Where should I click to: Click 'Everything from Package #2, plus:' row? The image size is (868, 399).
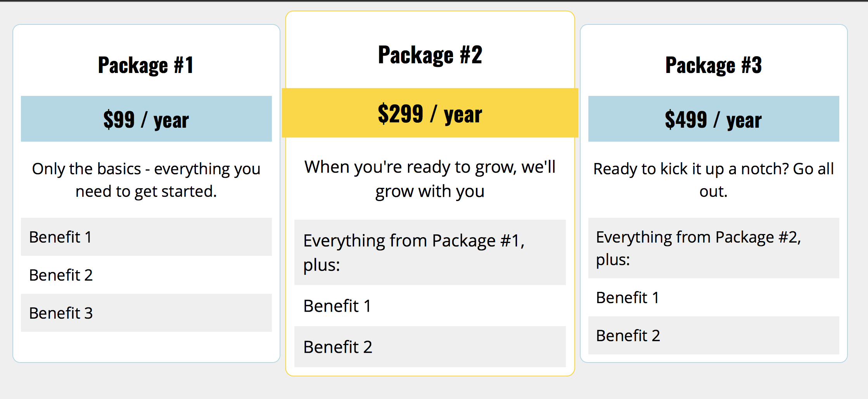click(x=713, y=248)
